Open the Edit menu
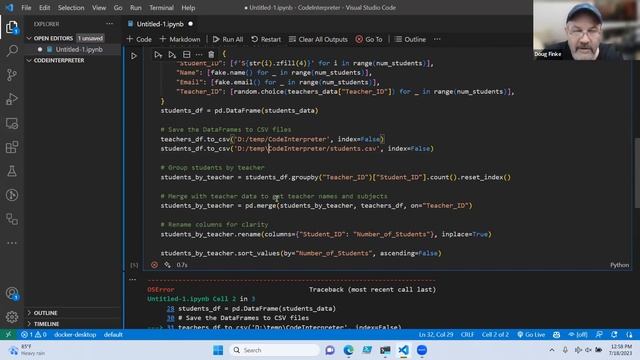 (x=44, y=8)
